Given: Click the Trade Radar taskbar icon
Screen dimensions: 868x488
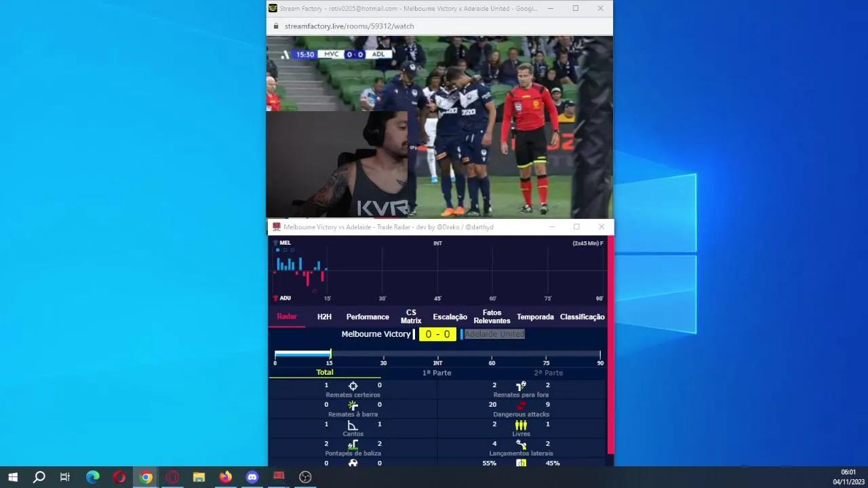Looking at the screenshot, I should point(279,477).
